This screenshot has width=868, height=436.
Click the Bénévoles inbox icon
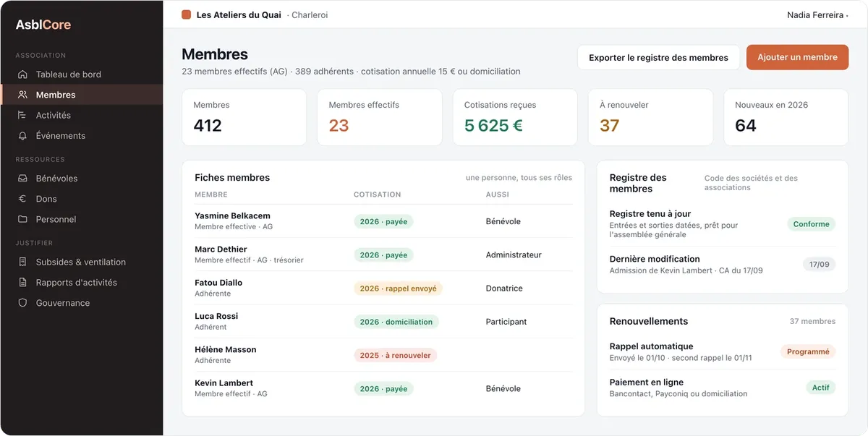coord(22,179)
